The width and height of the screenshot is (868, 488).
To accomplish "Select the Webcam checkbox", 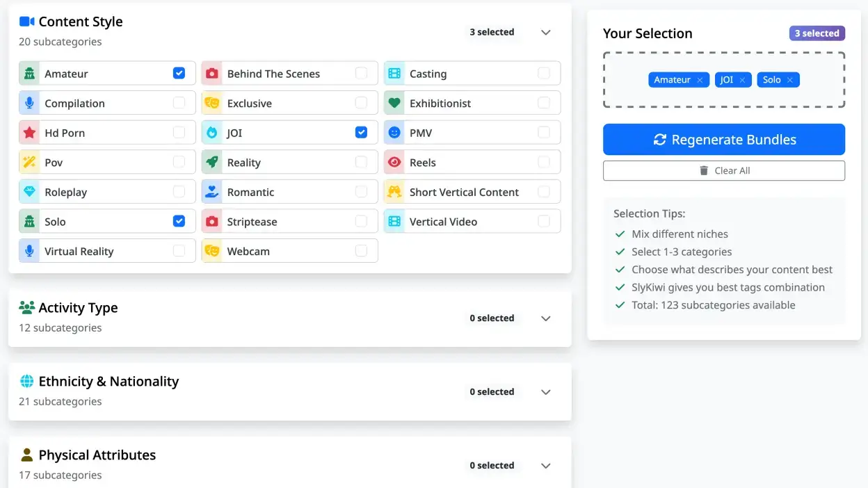I will 361,251.
